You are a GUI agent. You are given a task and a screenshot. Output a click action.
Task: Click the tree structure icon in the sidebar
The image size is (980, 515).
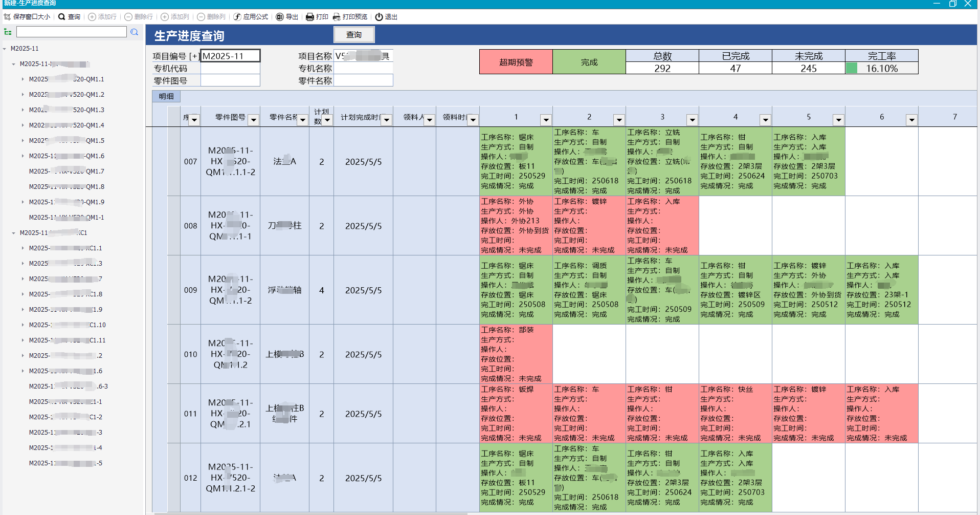(8, 32)
